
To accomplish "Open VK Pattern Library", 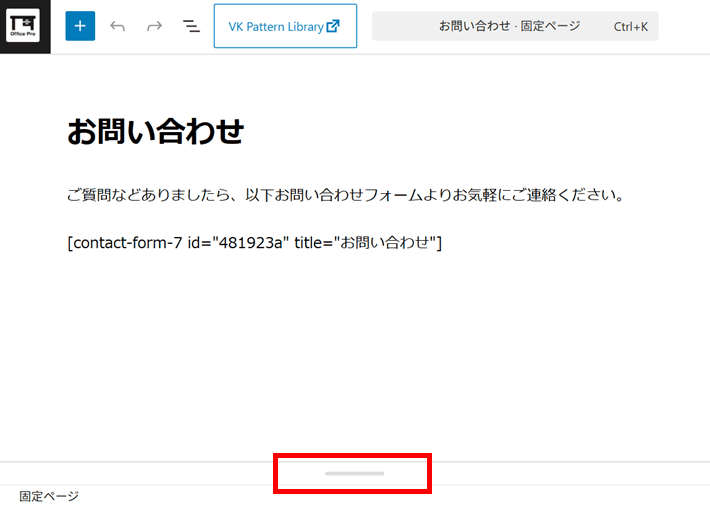I will [x=276, y=27].
